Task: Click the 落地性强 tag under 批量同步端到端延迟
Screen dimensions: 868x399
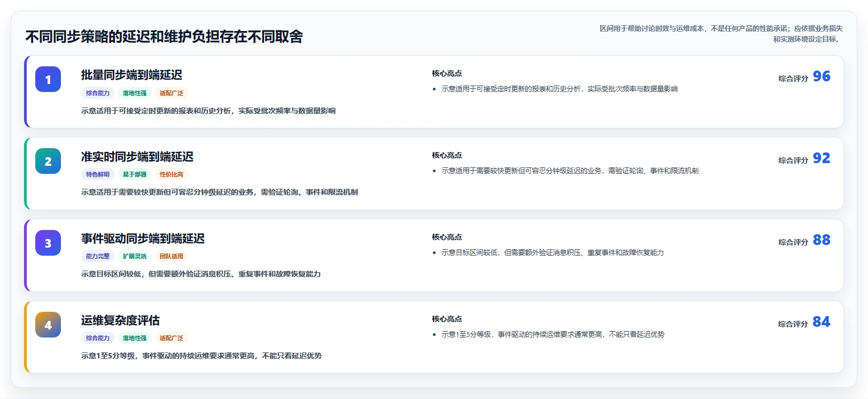Action: coord(135,93)
